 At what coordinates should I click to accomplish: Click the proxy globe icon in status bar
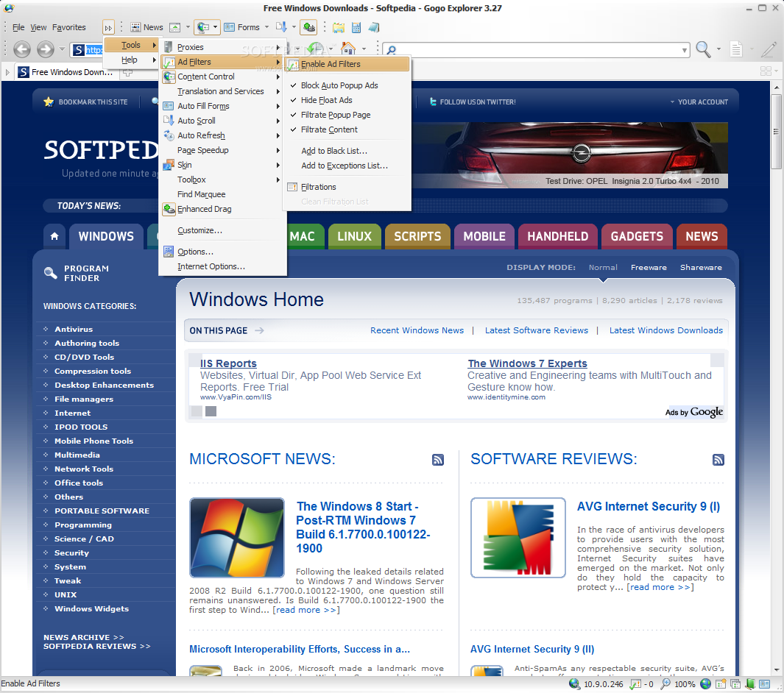[574, 684]
